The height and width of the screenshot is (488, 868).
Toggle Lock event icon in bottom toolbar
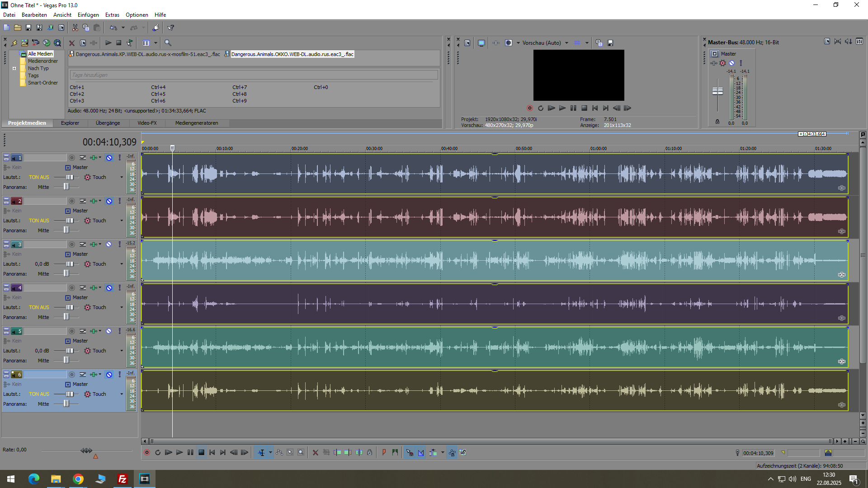(x=370, y=453)
